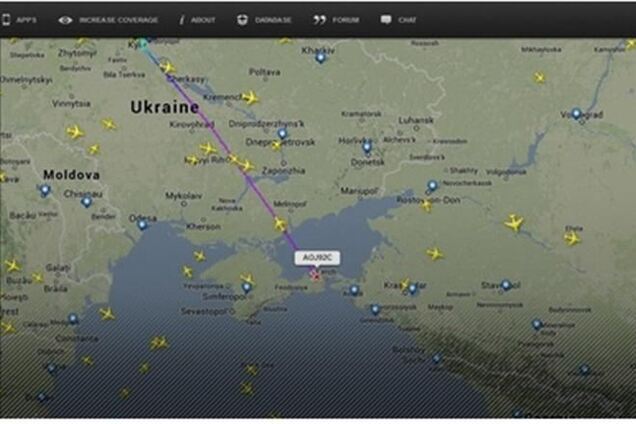The height and width of the screenshot is (424, 636).
Task: Select the Simferopol airport marker
Action: click(x=247, y=288)
